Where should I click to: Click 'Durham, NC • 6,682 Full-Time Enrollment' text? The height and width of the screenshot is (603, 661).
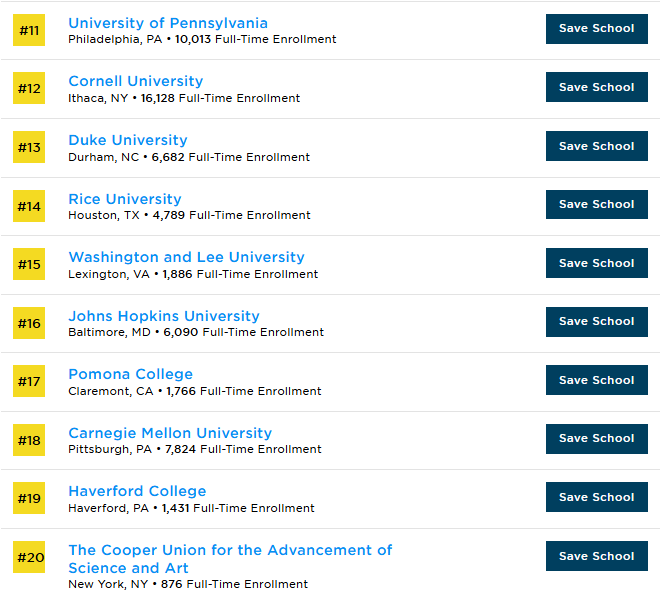tap(189, 157)
